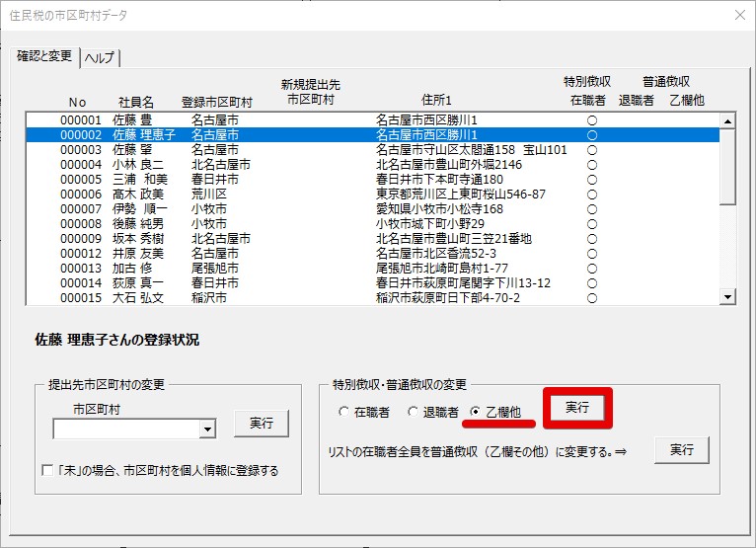Click address 名古屋市守山区太閤通158 宝山101
The width and height of the screenshot is (756, 548).
pos(471,149)
